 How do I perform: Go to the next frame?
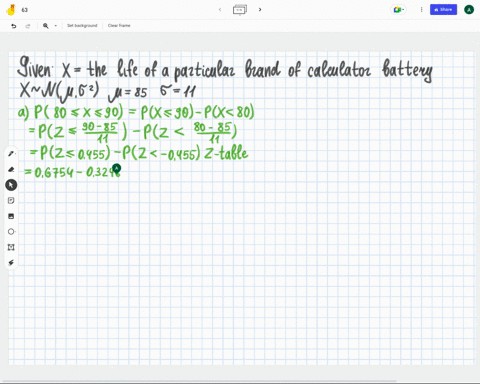pos(260,10)
